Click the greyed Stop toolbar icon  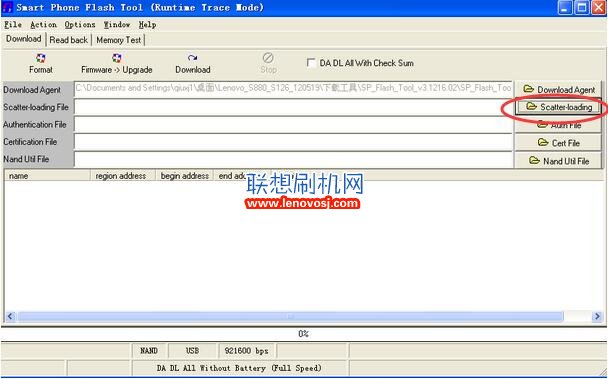point(268,64)
